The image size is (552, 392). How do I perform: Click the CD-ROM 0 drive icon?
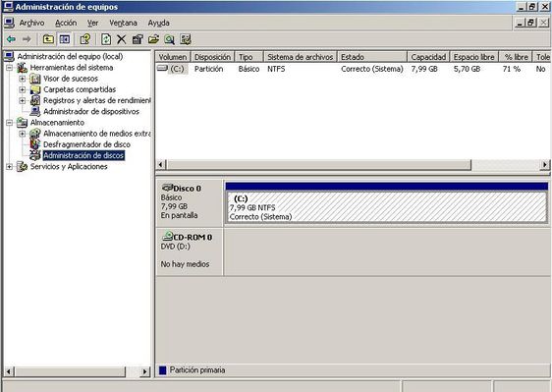tap(167, 236)
